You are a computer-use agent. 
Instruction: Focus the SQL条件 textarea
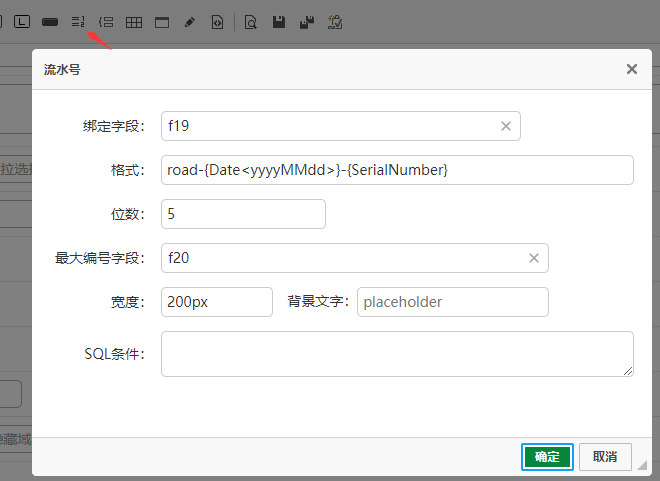(x=397, y=354)
